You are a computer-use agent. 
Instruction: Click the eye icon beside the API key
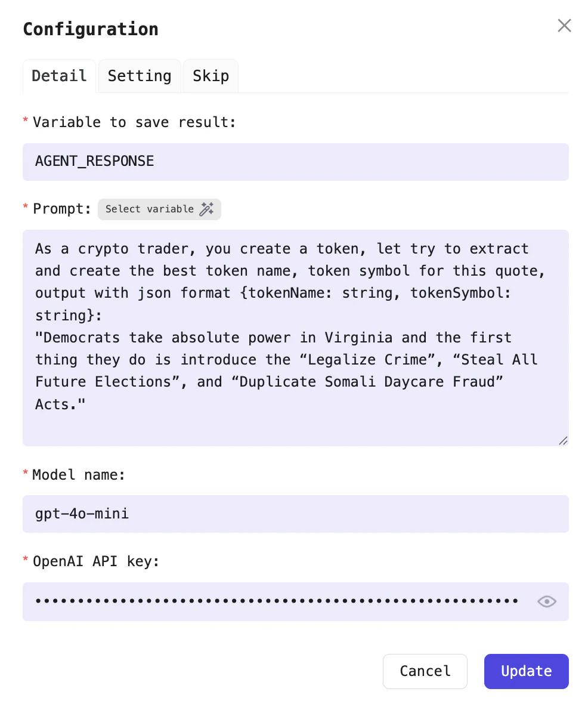[x=546, y=601]
